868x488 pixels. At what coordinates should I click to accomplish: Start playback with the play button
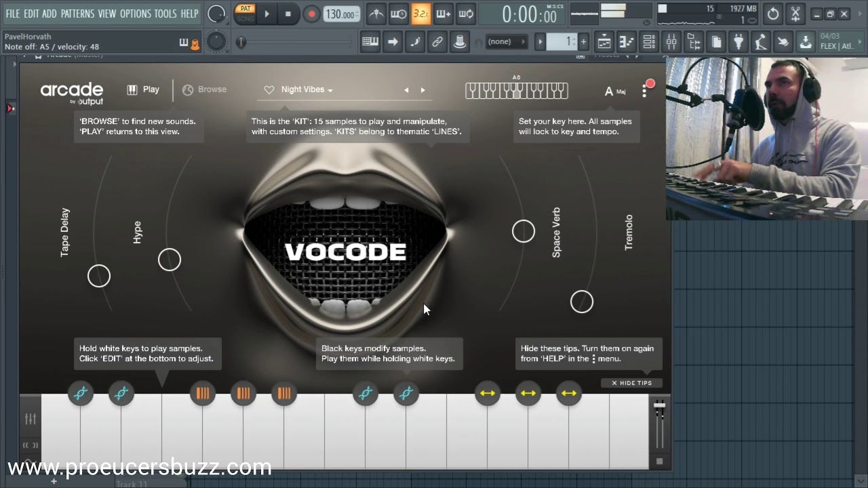pos(267,14)
